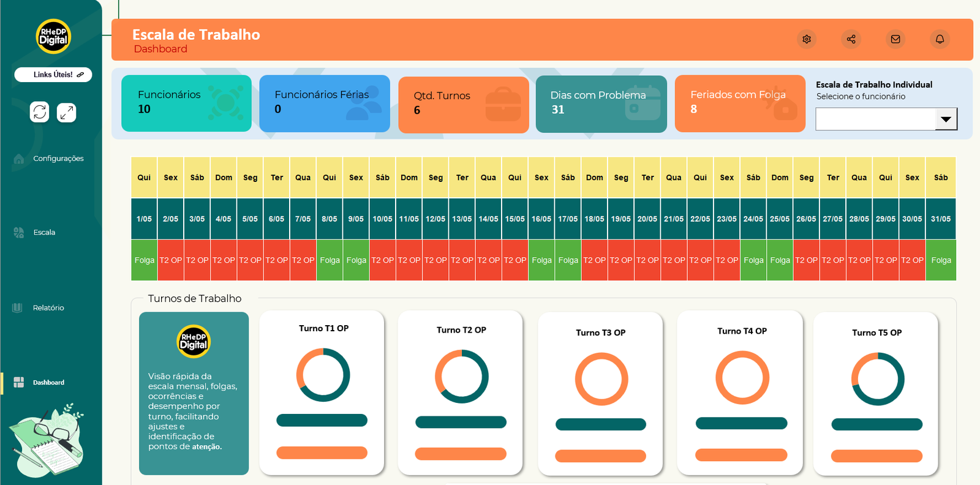Click the refresh arrows icon in sidebar
Viewport: 980px width, 485px height.
pyautogui.click(x=40, y=112)
